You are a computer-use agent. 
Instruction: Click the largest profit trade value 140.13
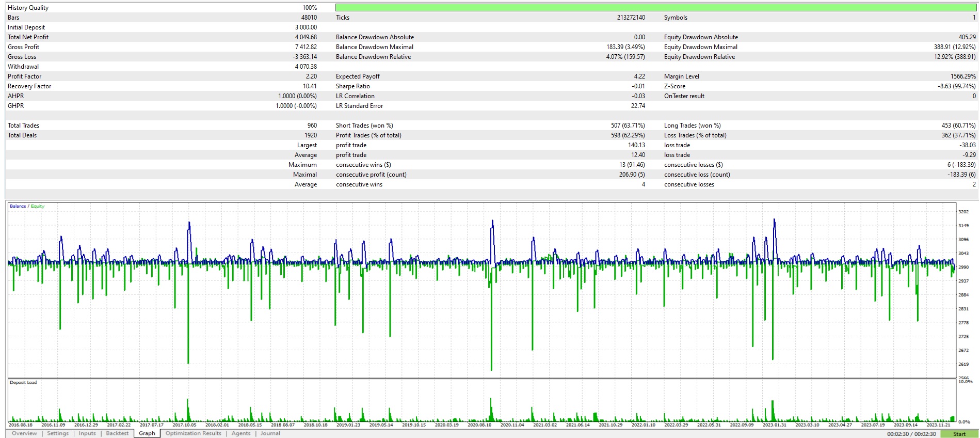(x=636, y=145)
